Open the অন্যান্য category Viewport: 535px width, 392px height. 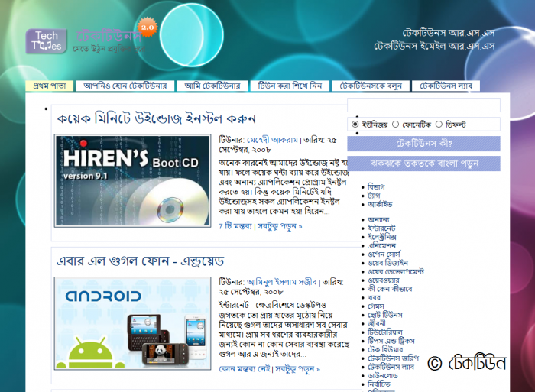pos(378,220)
